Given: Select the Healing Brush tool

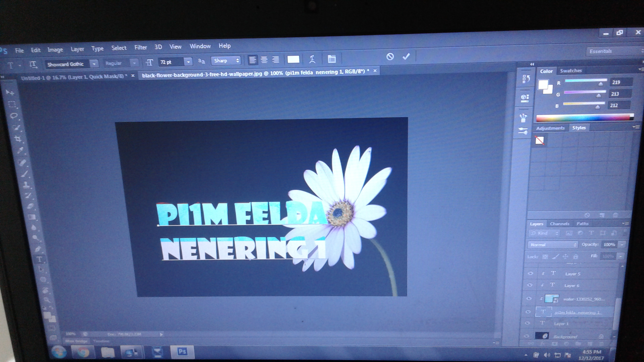Looking at the screenshot, I should click(22, 163).
